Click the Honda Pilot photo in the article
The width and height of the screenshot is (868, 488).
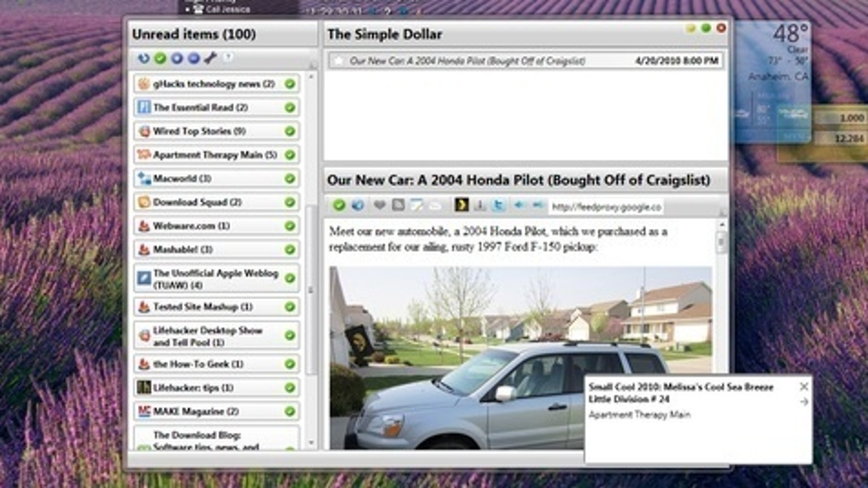pos(521,358)
